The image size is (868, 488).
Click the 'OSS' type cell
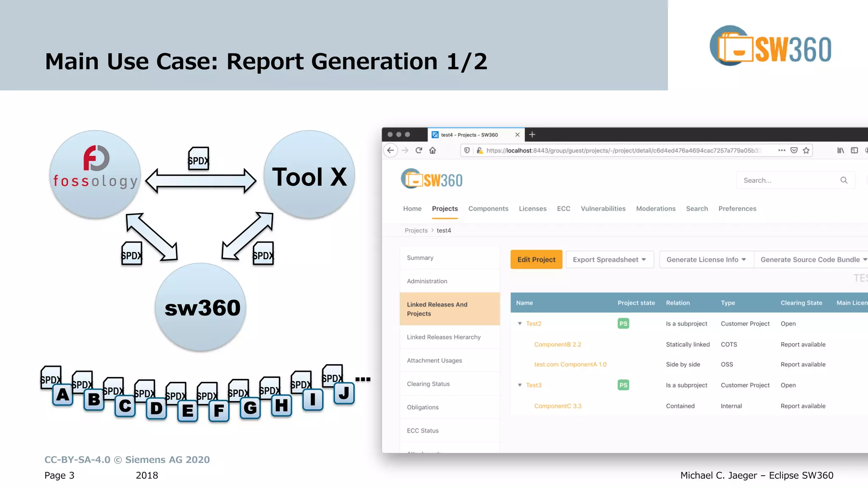tap(726, 364)
